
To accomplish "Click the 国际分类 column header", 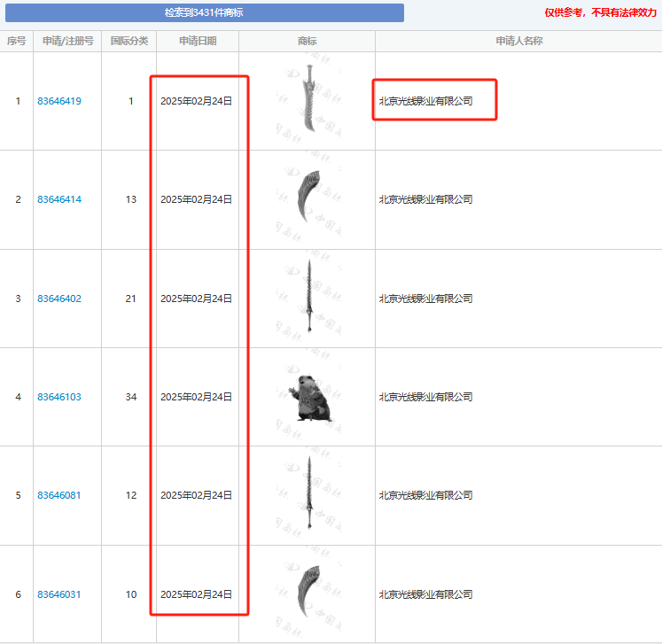I will tap(130, 41).
